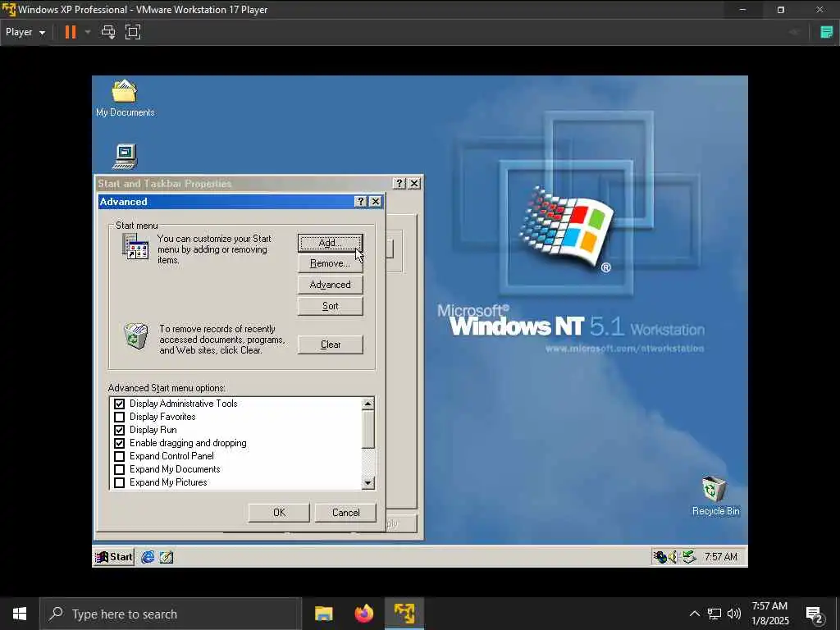
Task: Click the Type here to search box
Action: [171, 614]
